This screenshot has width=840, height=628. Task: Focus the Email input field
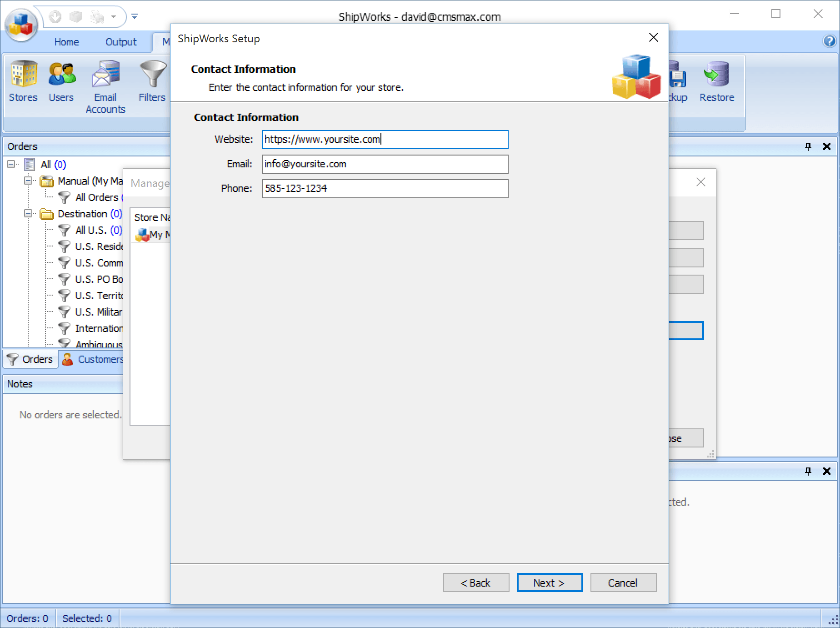coord(385,164)
